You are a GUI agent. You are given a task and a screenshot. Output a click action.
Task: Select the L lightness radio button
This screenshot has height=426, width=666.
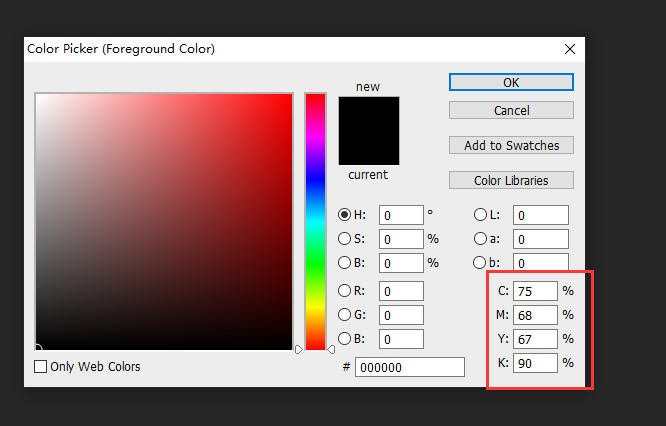(x=480, y=215)
